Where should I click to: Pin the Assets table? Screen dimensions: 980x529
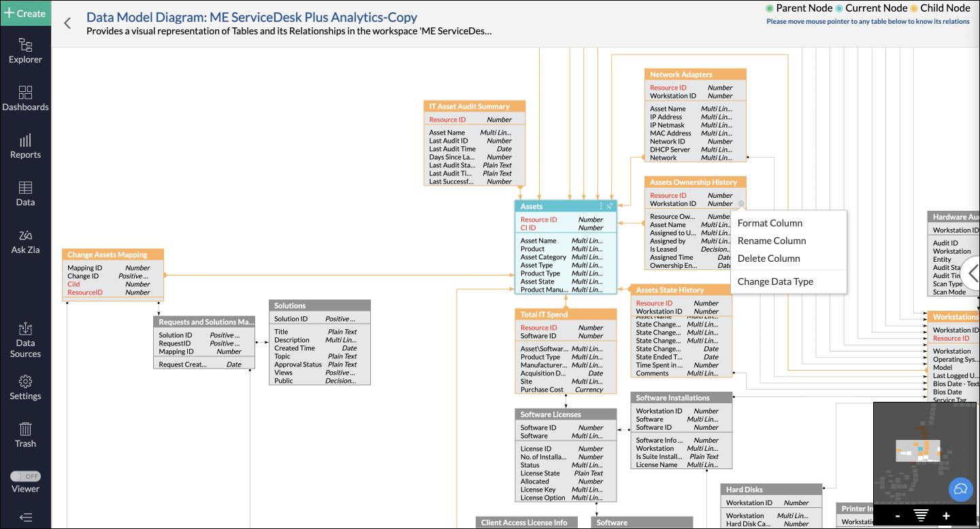click(x=609, y=206)
